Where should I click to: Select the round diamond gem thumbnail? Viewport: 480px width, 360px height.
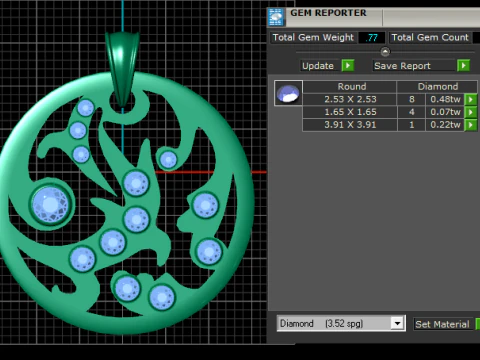coord(288,93)
